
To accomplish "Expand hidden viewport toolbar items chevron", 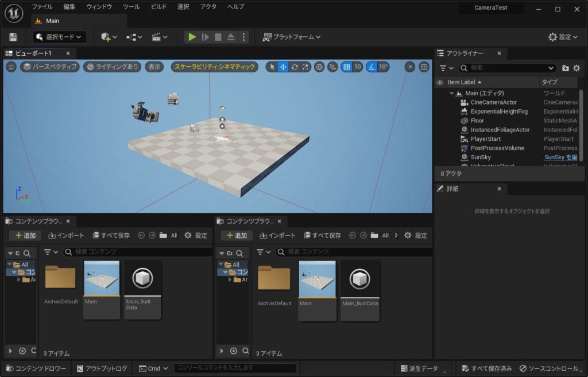I will (x=410, y=67).
